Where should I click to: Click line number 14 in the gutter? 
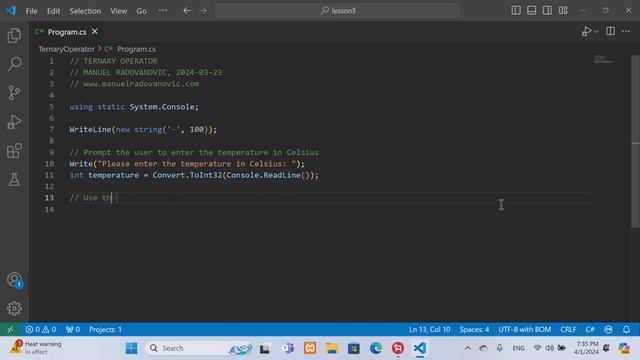click(x=49, y=209)
